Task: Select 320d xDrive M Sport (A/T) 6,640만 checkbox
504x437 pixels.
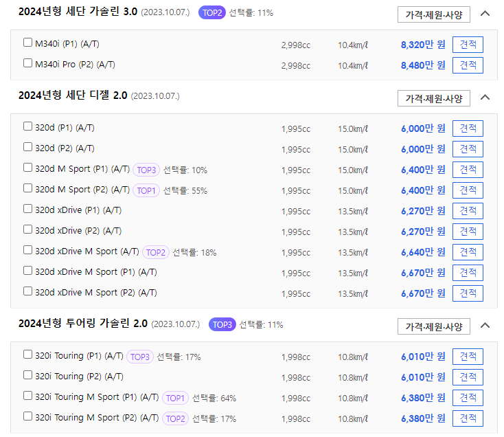Action: (27, 250)
